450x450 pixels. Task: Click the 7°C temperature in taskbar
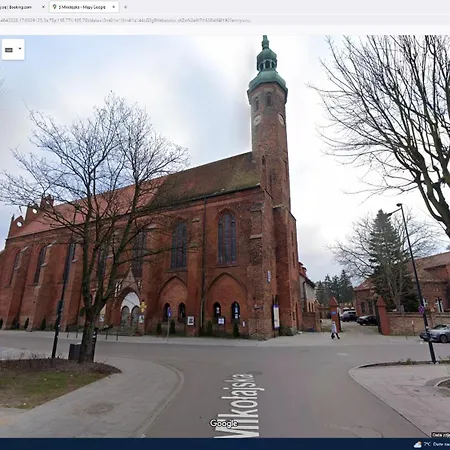(427, 444)
